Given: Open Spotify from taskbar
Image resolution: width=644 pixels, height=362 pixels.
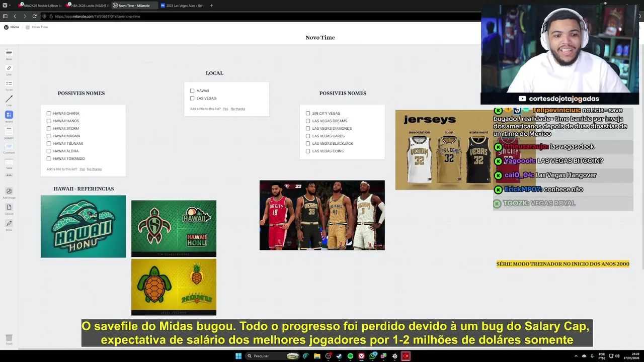Looking at the screenshot, I should [350, 356].
